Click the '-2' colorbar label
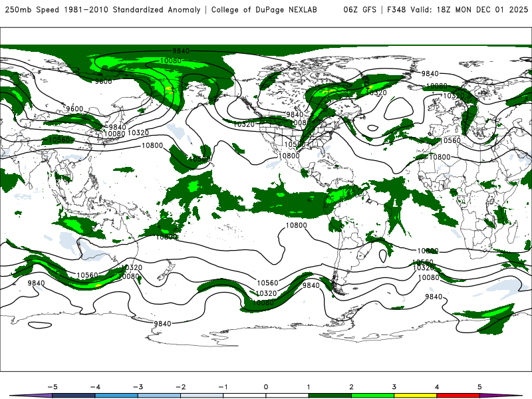Viewport: 532px width, 399px height. pyautogui.click(x=180, y=387)
